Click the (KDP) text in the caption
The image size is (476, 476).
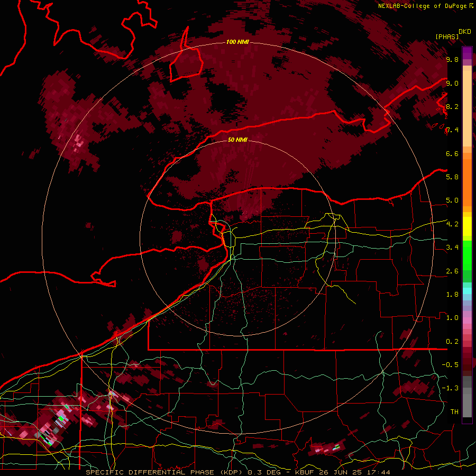click(231, 472)
